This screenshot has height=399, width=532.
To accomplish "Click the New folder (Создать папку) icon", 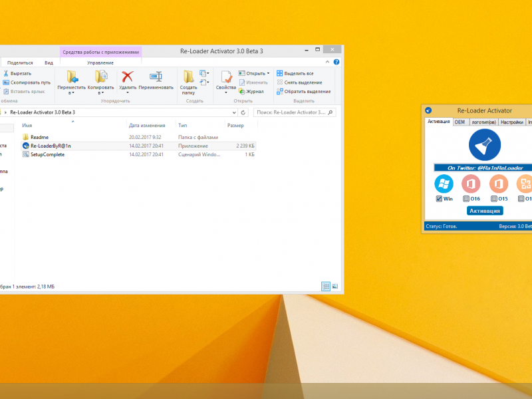I will coord(188,77).
